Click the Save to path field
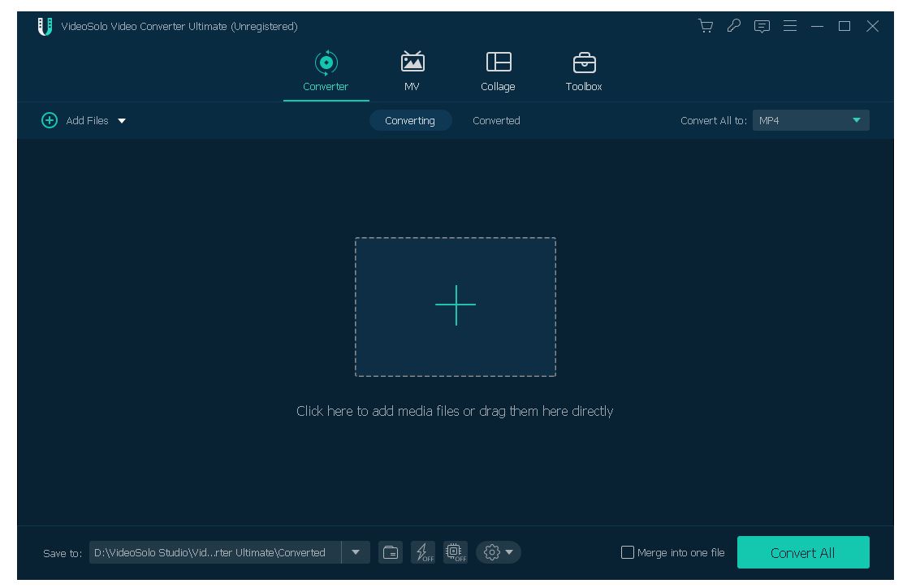Image resolution: width=907 pixels, height=588 pixels. click(x=214, y=553)
